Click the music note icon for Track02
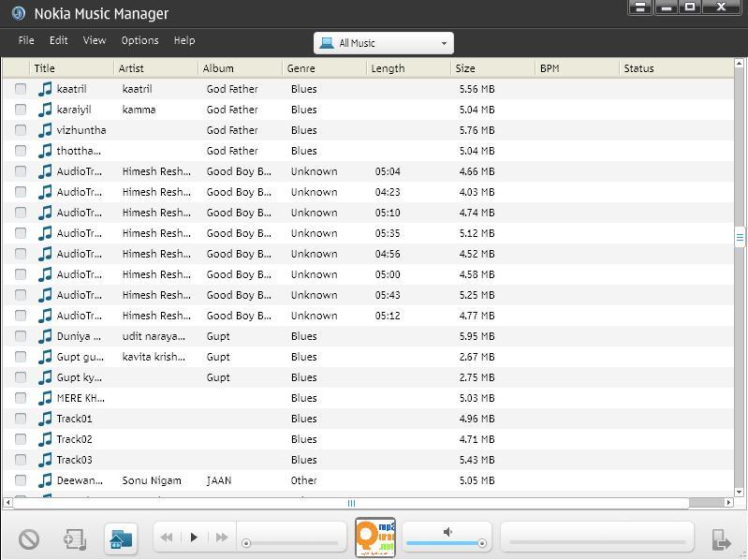The width and height of the screenshot is (748, 560). tap(45, 439)
